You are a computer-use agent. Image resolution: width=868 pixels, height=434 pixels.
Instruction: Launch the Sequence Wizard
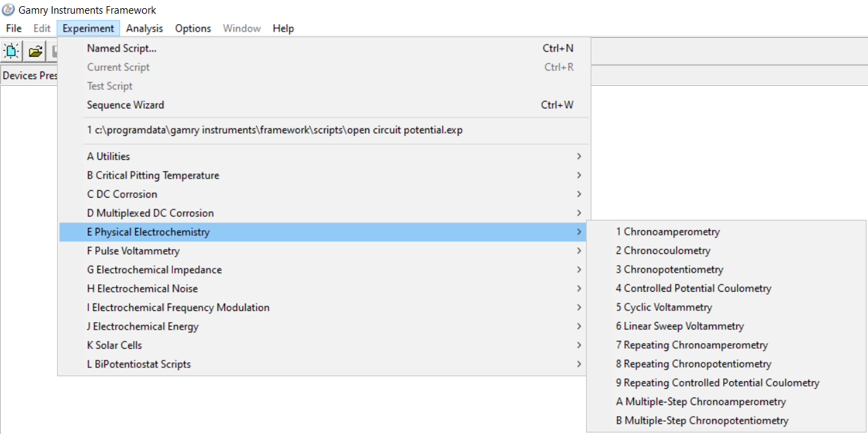(x=324, y=105)
